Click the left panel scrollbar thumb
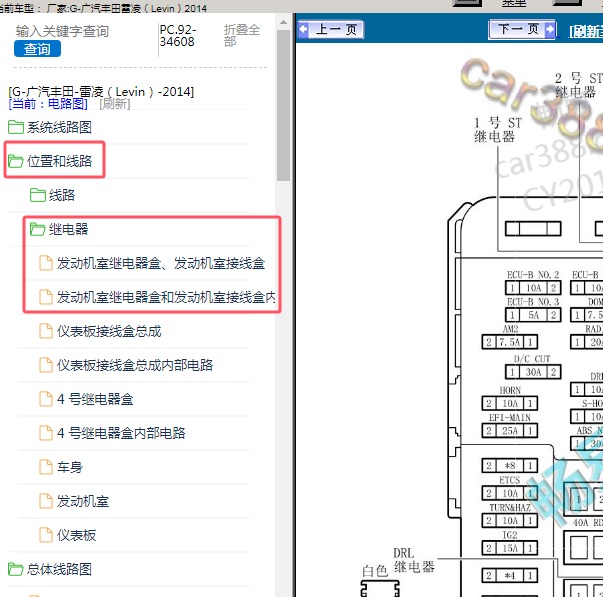 pos(283,105)
